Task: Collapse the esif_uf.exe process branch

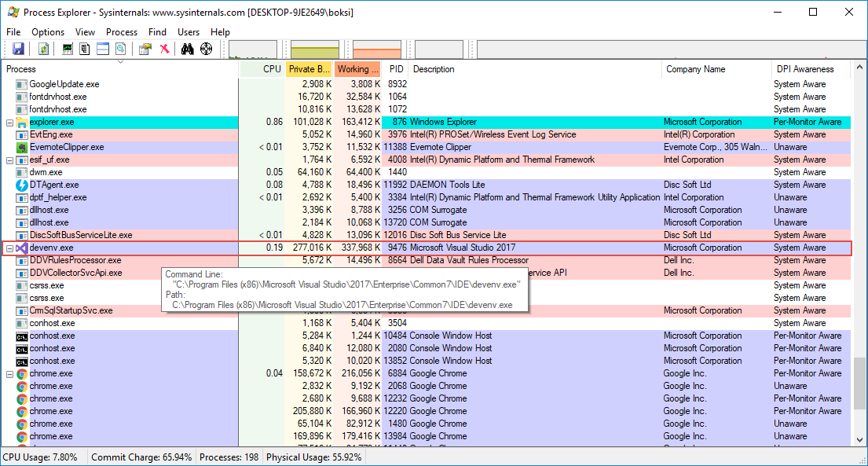Action: pyautogui.click(x=9, y=160)
